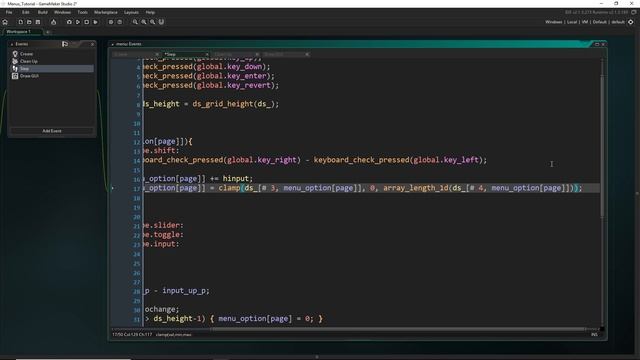
Task: Click ds_grid_height on line 8
Action: click(x=223, y=104)
